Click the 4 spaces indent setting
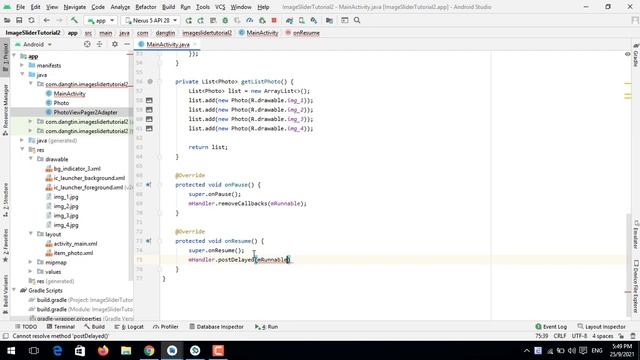This screenshot has width=640, height=360. [x=603, y=336]
